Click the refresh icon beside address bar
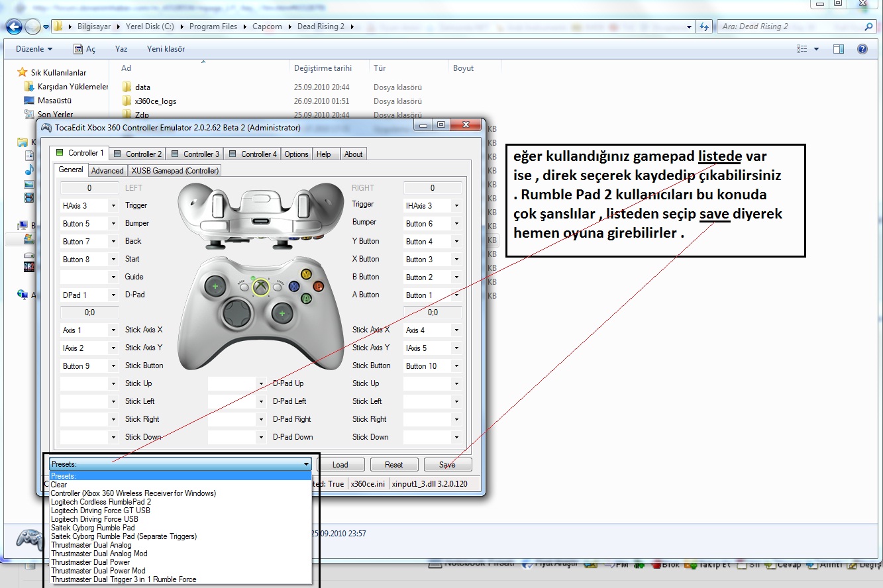883x588 pixels. (703, 26)
